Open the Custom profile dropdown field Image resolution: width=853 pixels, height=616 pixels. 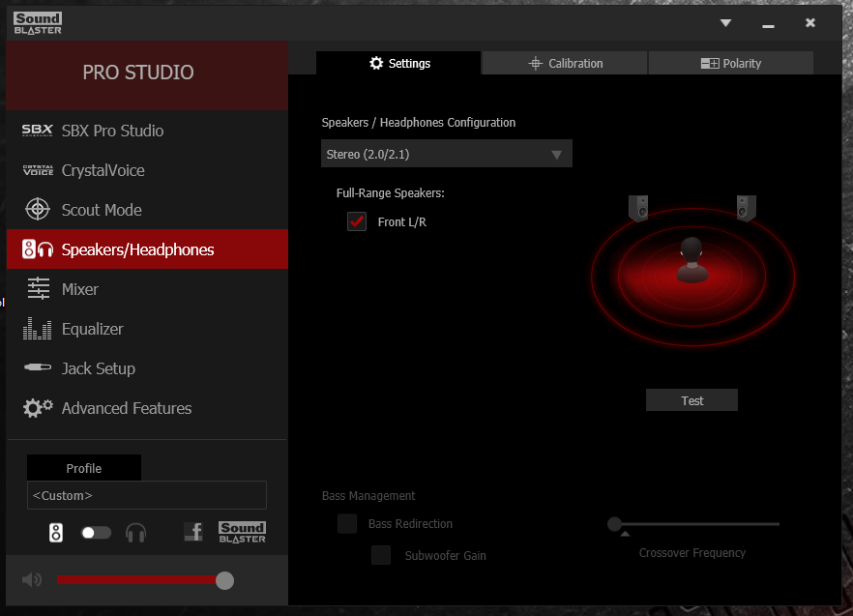pos(147,495)
